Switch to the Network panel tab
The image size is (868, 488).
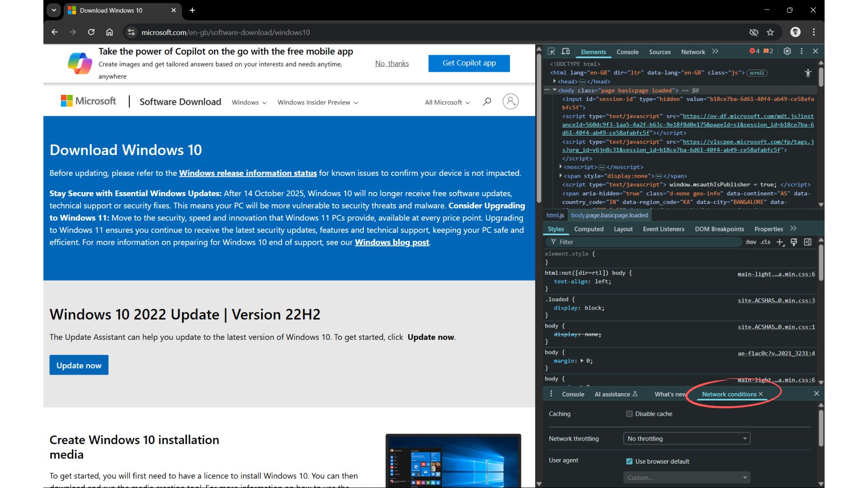693,52
